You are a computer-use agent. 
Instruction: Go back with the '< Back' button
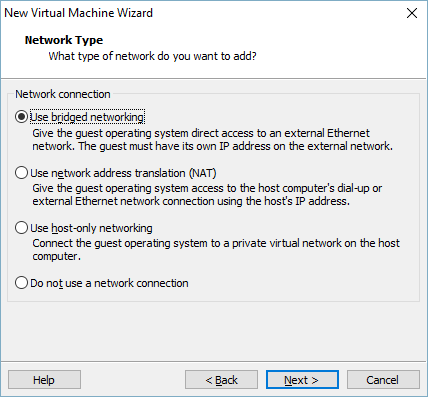221,380
